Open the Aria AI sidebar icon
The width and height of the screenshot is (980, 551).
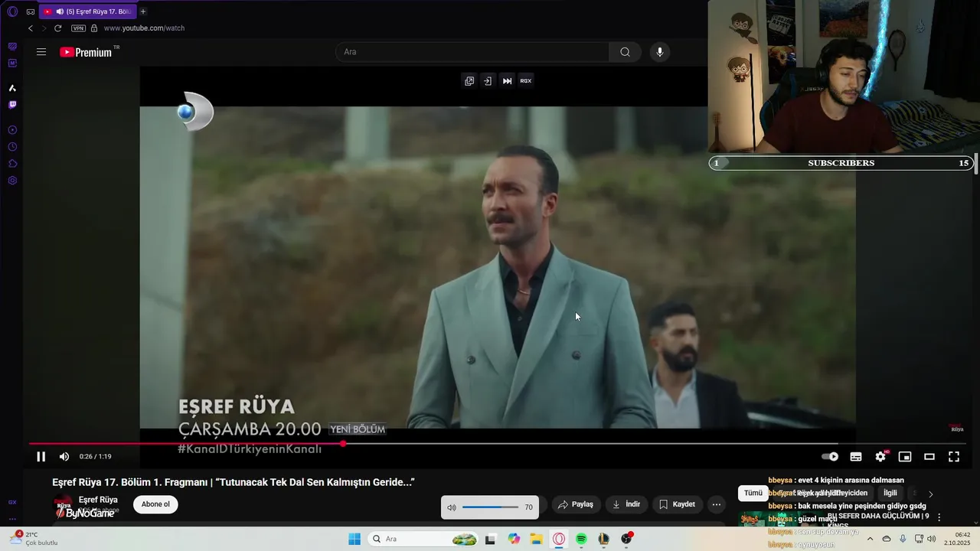pyautogui.click(x=12, y=88)
